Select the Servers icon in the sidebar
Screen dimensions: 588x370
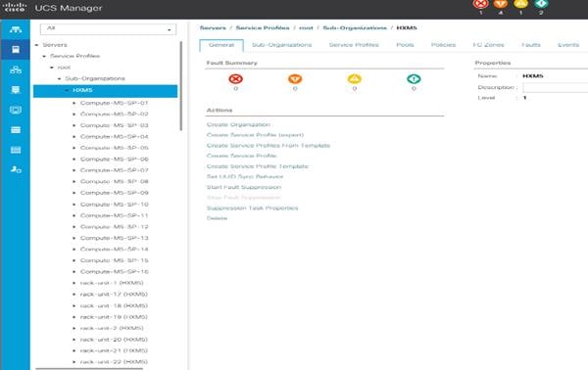[16, 50]
